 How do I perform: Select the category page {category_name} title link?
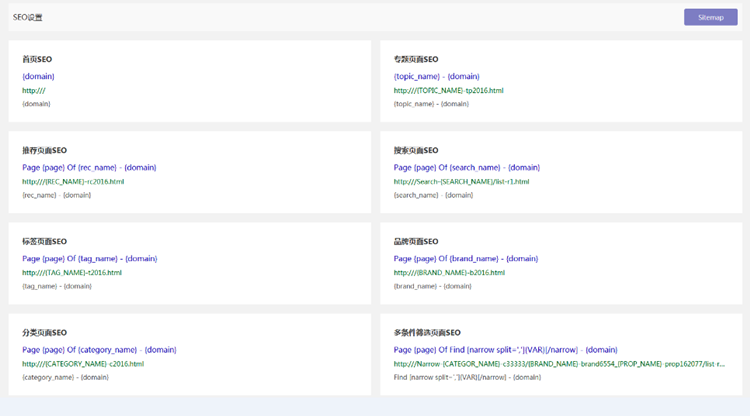[x=99, y=349]
